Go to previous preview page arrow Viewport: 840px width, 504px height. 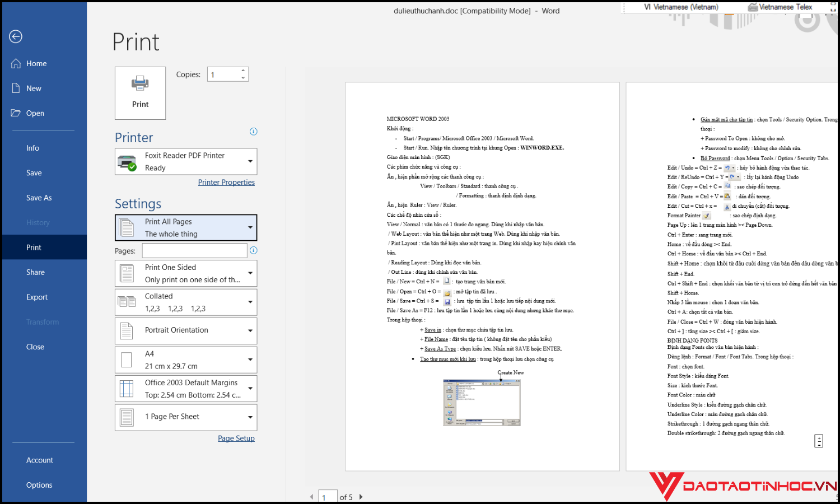312,497
